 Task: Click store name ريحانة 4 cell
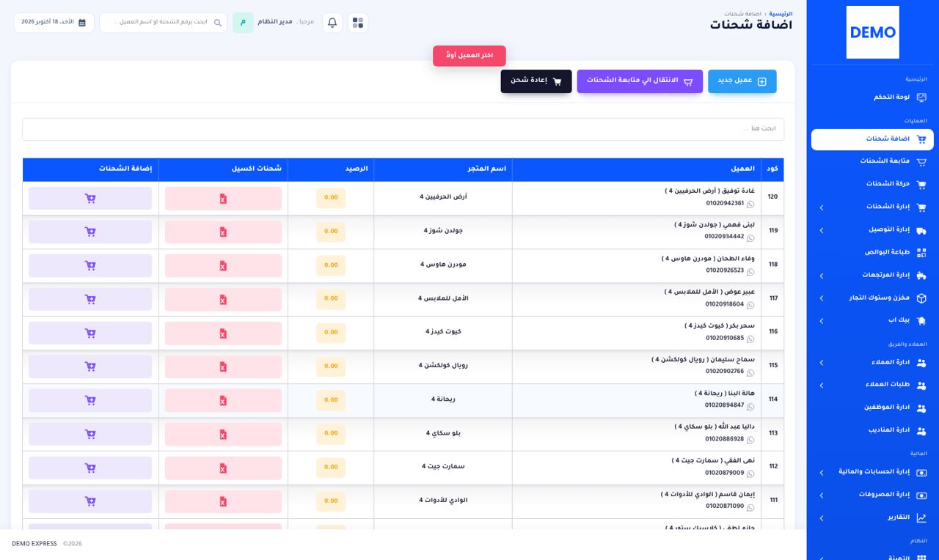click(x=443, y=399)
